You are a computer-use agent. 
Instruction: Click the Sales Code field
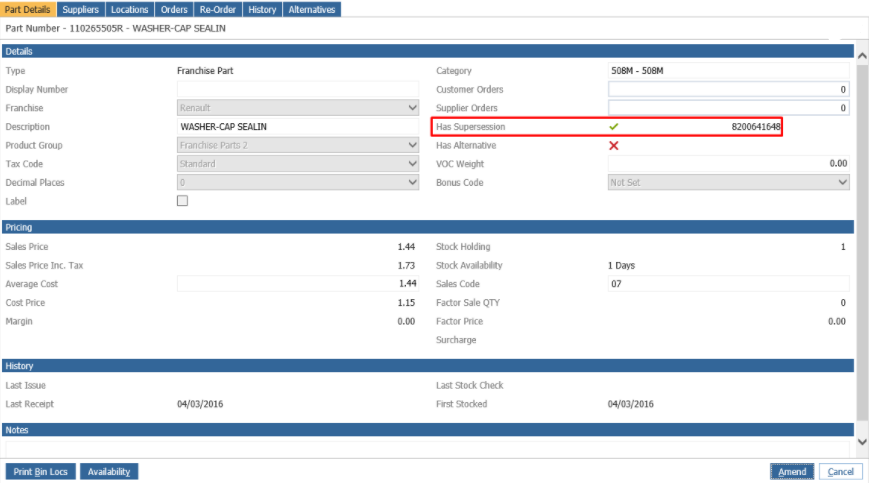click(729, 284)
